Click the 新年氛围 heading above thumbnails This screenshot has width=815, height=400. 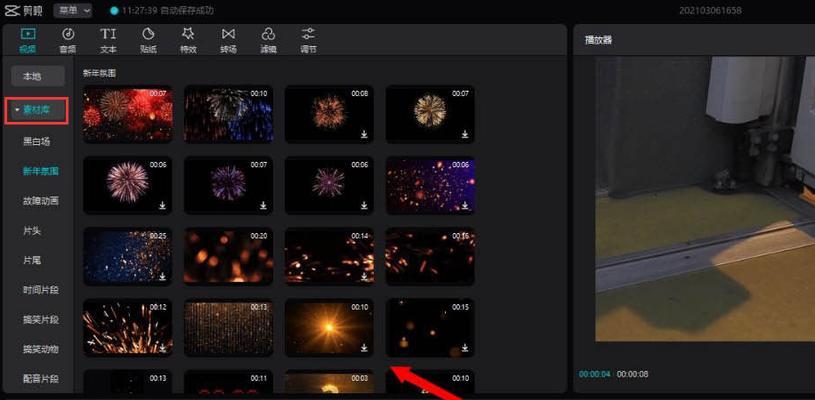(100, 73)
